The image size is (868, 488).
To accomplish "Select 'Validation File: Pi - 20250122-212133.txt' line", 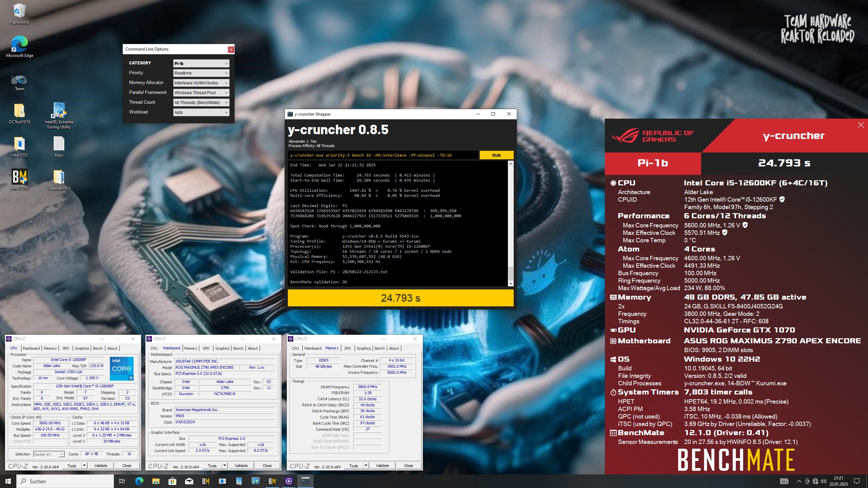I will pos(339,272).
